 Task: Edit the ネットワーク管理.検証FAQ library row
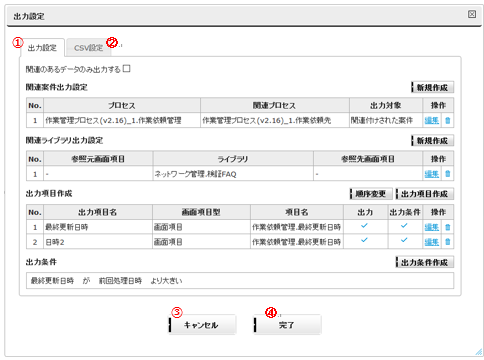tap(432, 174)
